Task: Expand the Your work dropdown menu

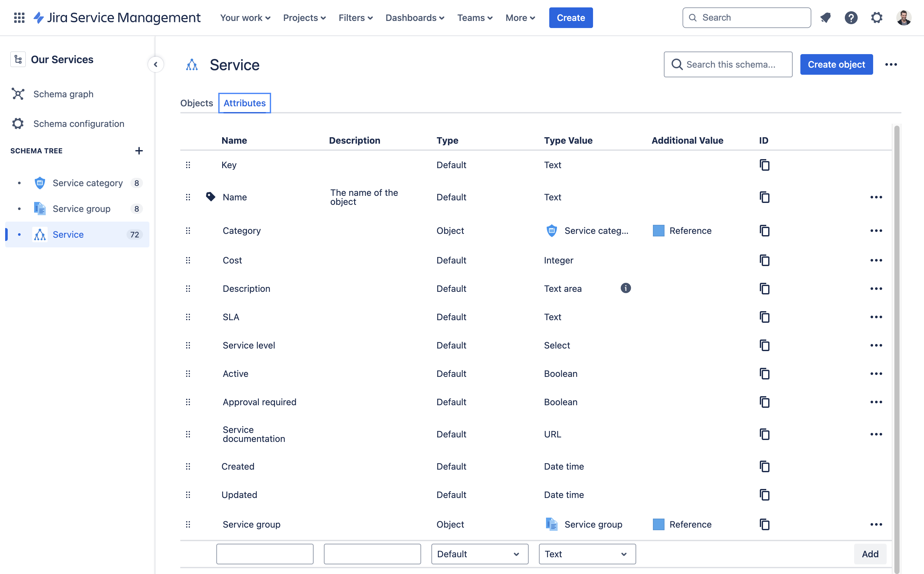Action: (x=245, y=18)
